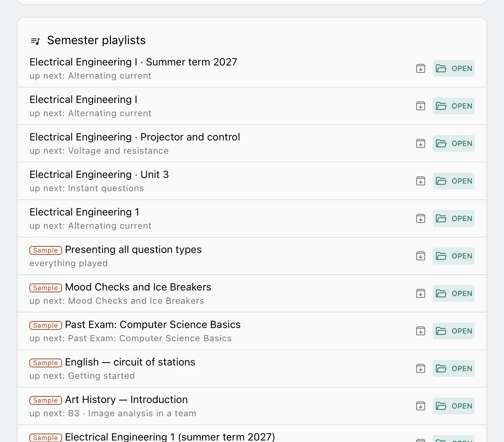This screenshot has height=442, width=504.
Task: Select title 'Electrical Engineering I · Summer term 2027'
Action: tap(133, 62)
